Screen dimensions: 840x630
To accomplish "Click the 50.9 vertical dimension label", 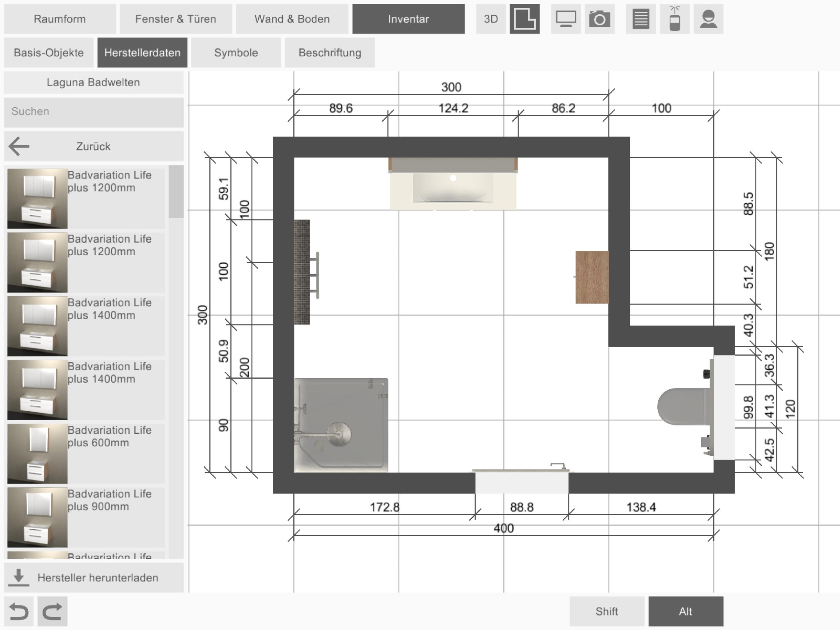I will pos(224,351).
